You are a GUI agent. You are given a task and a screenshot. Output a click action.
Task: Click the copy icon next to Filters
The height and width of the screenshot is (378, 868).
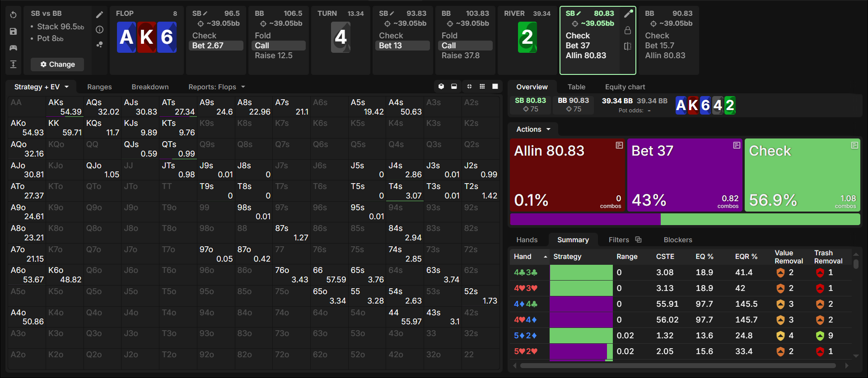coord(638,240)
